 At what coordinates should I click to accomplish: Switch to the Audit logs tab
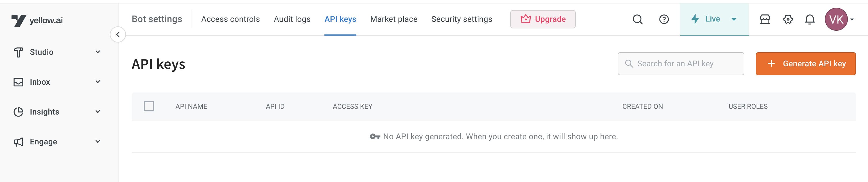292,19
